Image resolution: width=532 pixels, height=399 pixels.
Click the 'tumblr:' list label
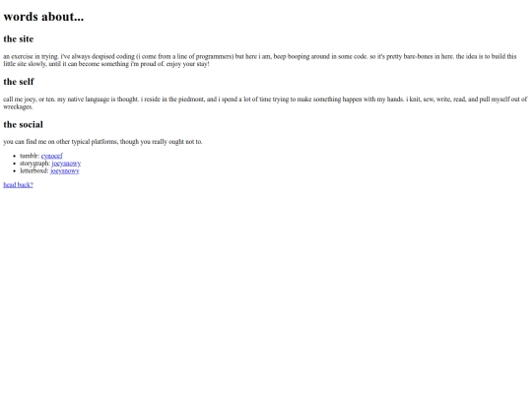pos(30,156)
